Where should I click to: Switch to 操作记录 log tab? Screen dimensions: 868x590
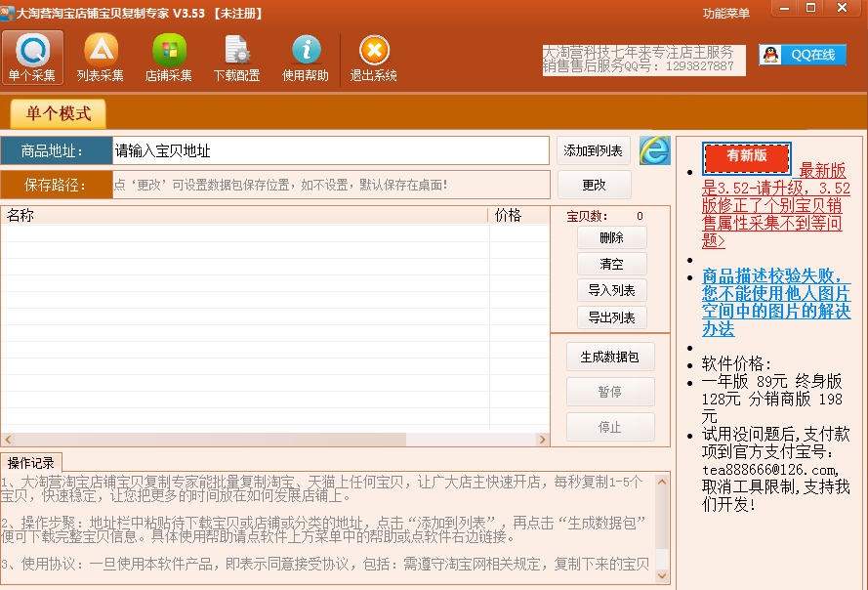[x=30, y=462]
